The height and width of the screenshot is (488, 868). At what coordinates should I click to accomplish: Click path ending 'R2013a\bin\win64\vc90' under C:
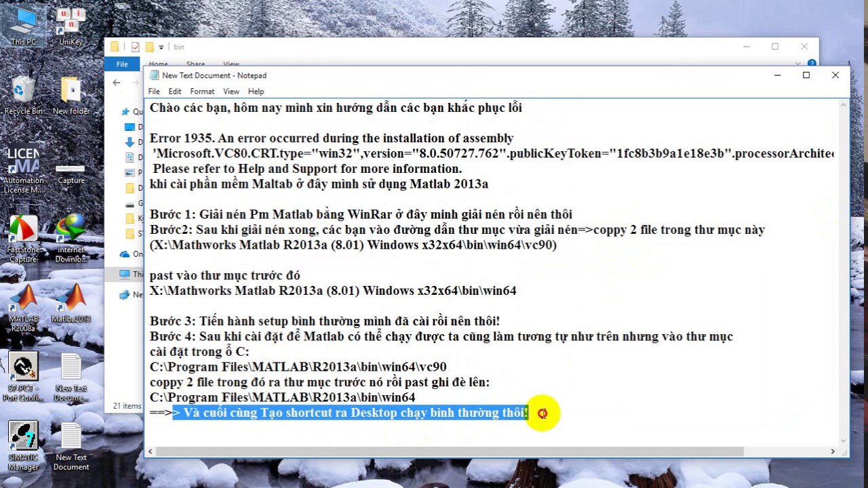pyautogui.click(x=298, y=367)
